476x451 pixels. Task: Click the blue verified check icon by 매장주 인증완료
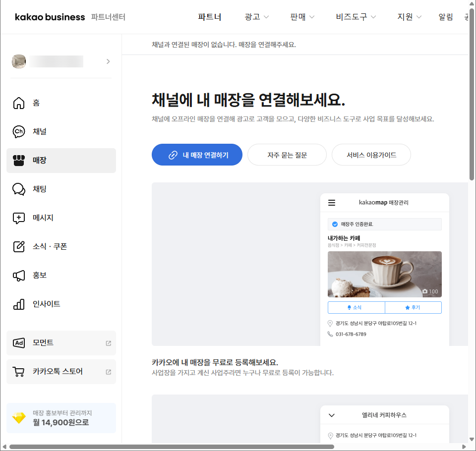pyautogui.click(x=335, y=225)
